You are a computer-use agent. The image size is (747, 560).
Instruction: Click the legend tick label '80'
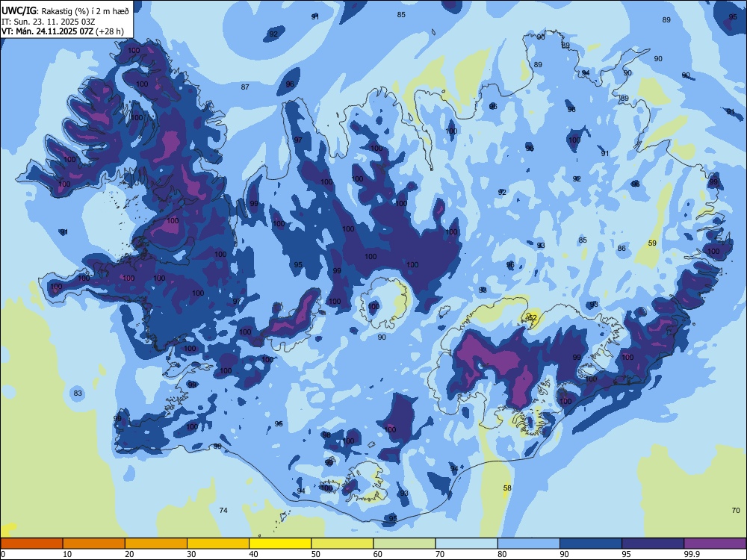tap(502, 554)
